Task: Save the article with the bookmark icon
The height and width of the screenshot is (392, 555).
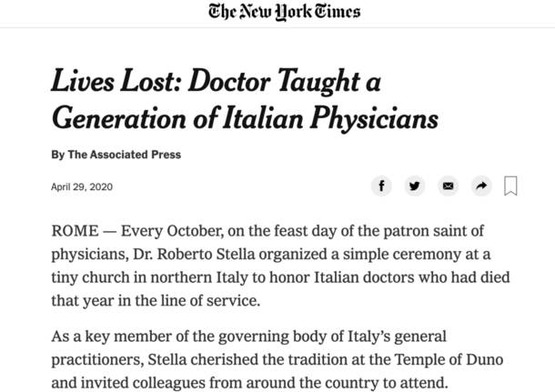Action: pyautogui.click(x=510, y=186)
